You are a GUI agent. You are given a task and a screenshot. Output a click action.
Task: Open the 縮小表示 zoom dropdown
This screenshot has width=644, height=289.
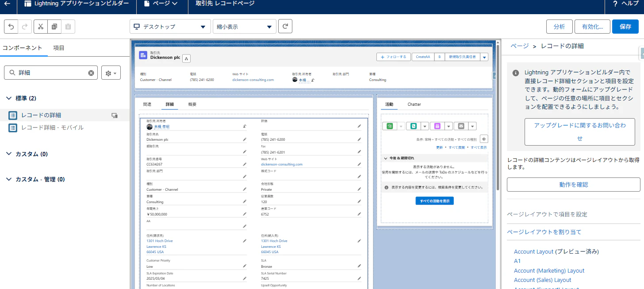(244, 27)
